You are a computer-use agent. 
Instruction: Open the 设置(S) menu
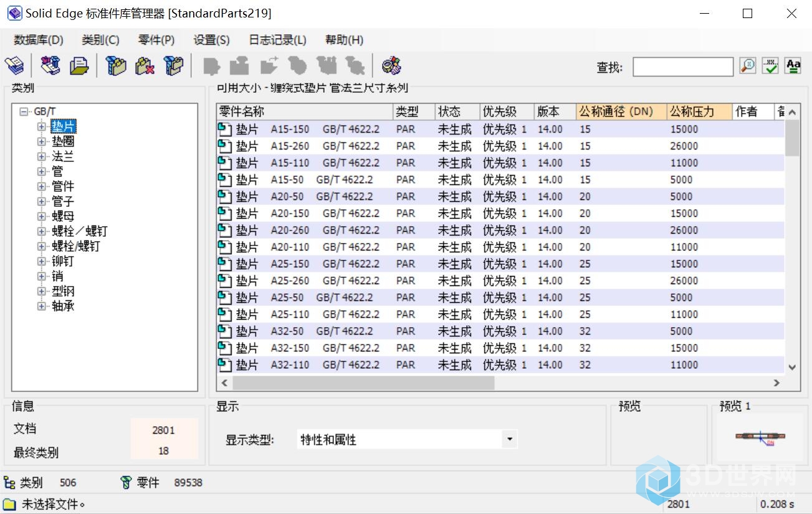[212, 40]
